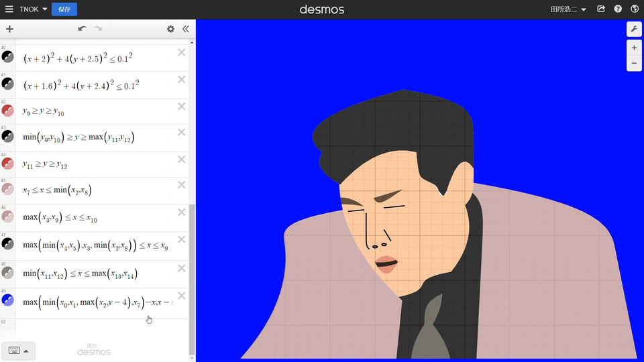Viewport: 644px width, 362px height.
Task: Open the account name dropdown
Action: click(x=568, y=9)
